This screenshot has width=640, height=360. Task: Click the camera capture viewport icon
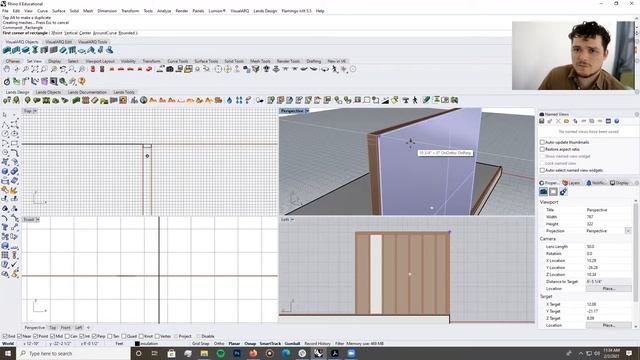[170, 69]
